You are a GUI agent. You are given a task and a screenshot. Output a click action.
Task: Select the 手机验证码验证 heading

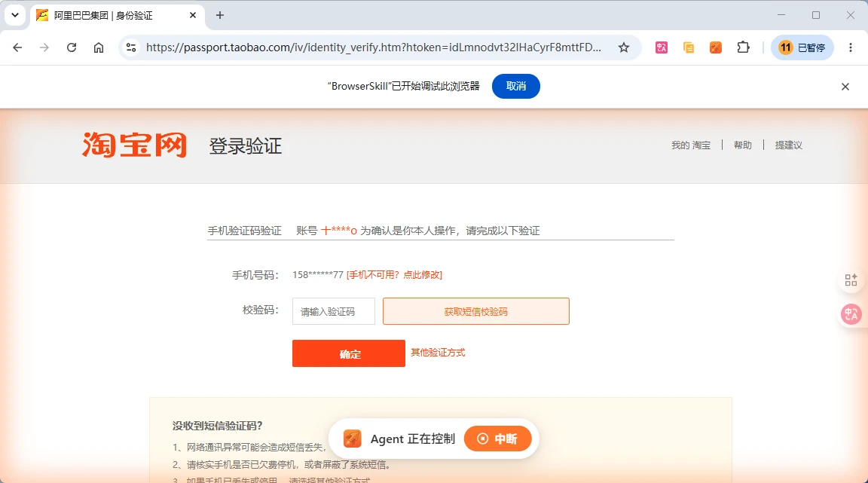245,231
